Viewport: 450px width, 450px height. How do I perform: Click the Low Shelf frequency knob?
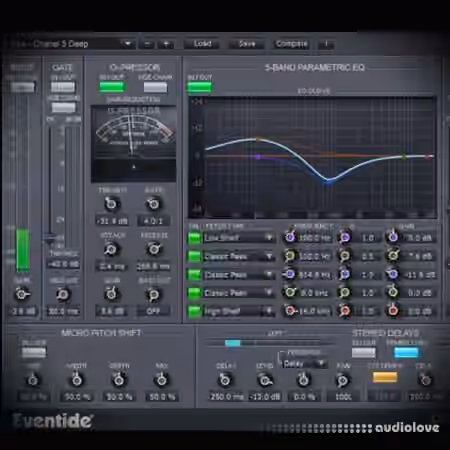pos(290,237)
